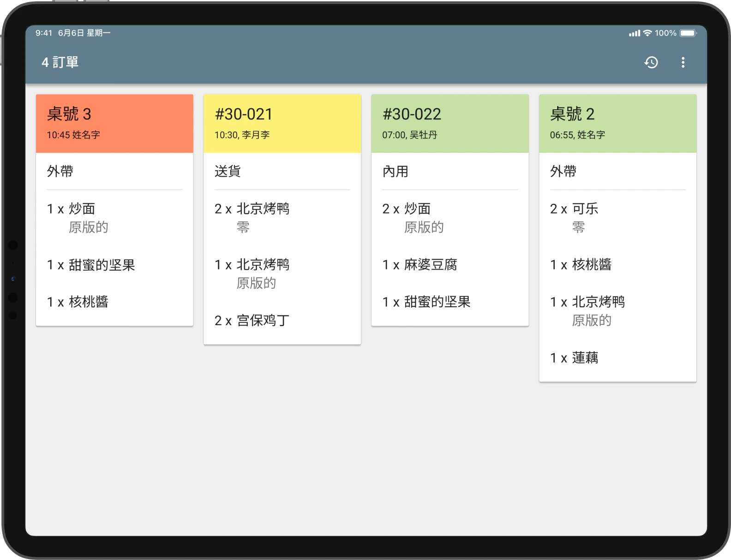Tap 原版的 modifier in #30-021 card
731x560 pixels.
[256, 283]
